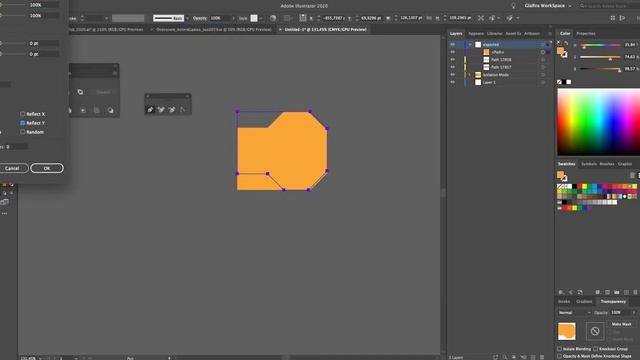Open the blending mode Normal dropdown
This screenshot has width=640, height=360.
(574, 313)
